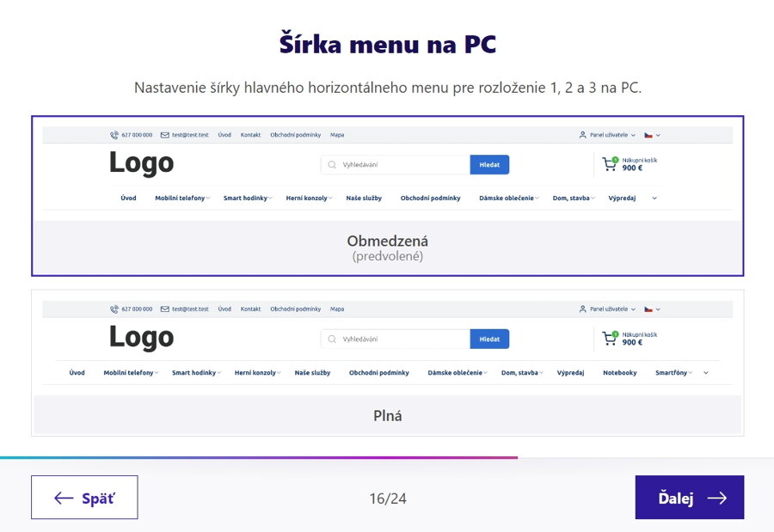Select the Plná menu width option
Image resolution: width=774 pixels, height=532 pixels.
click(387, 416)
